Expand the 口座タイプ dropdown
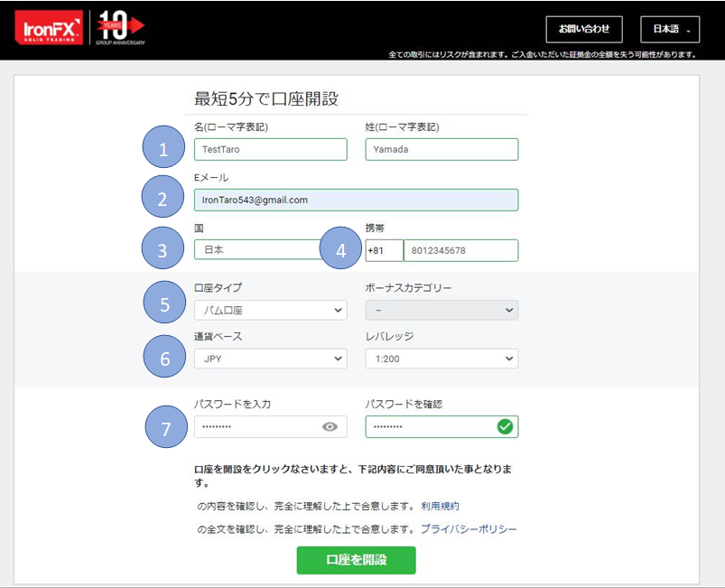 [271, 310]
